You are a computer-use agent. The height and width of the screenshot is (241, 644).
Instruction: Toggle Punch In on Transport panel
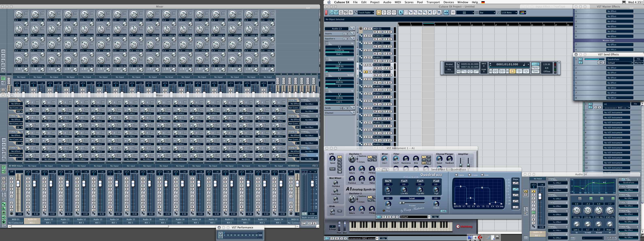(464, 71)
